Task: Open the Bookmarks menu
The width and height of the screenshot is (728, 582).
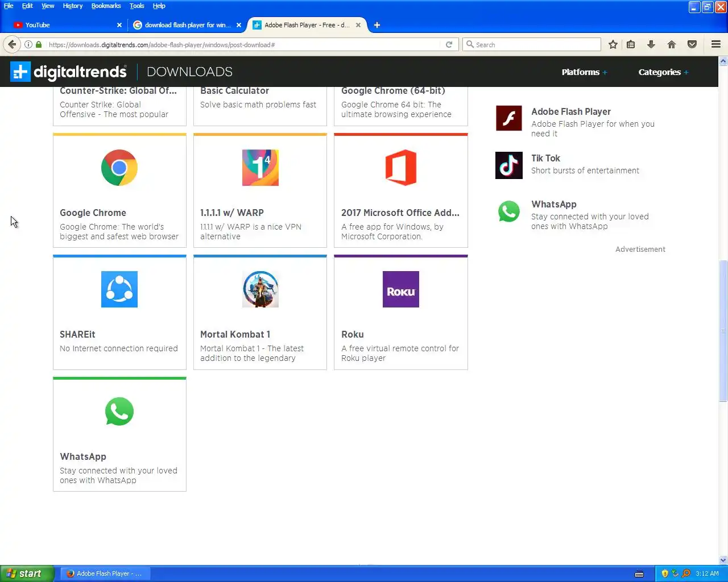Action: (106, 6)
